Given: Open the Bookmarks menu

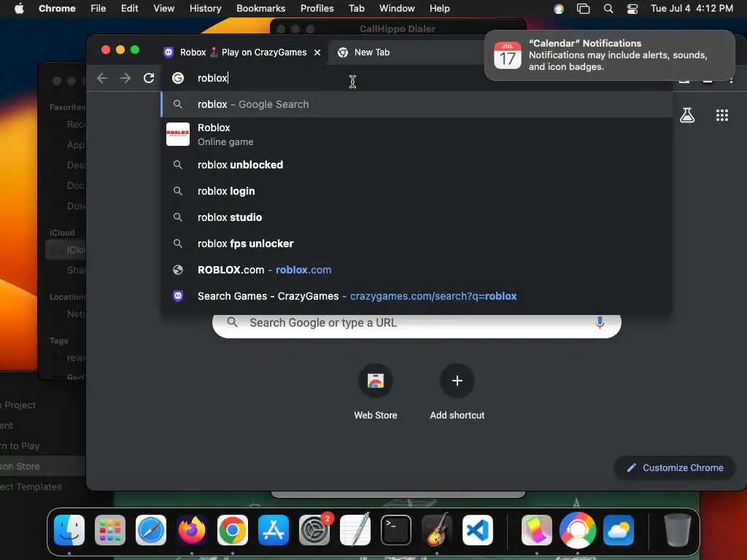Looking at the screenshot, I should click(x=260, y=9).
